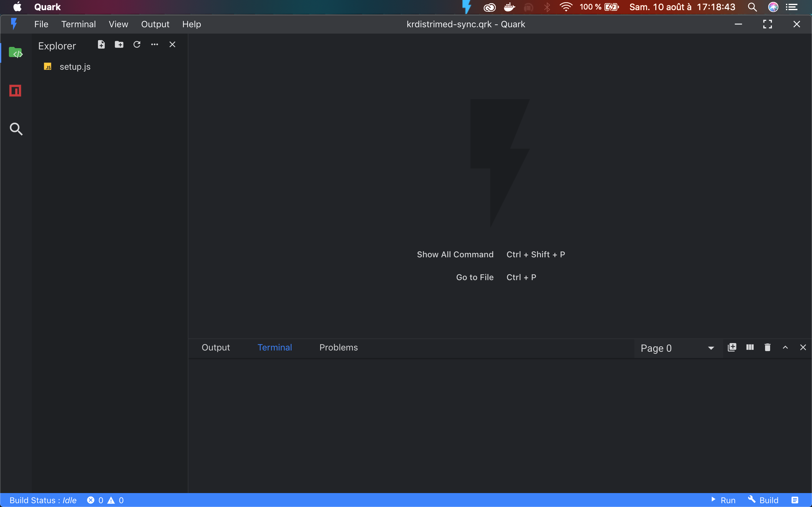Click Build in the status bar

point(764,500)
